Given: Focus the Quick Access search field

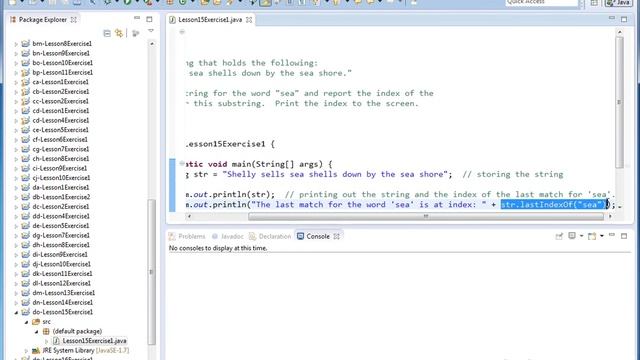Looking at the screenshot, I should click(542, 3).
